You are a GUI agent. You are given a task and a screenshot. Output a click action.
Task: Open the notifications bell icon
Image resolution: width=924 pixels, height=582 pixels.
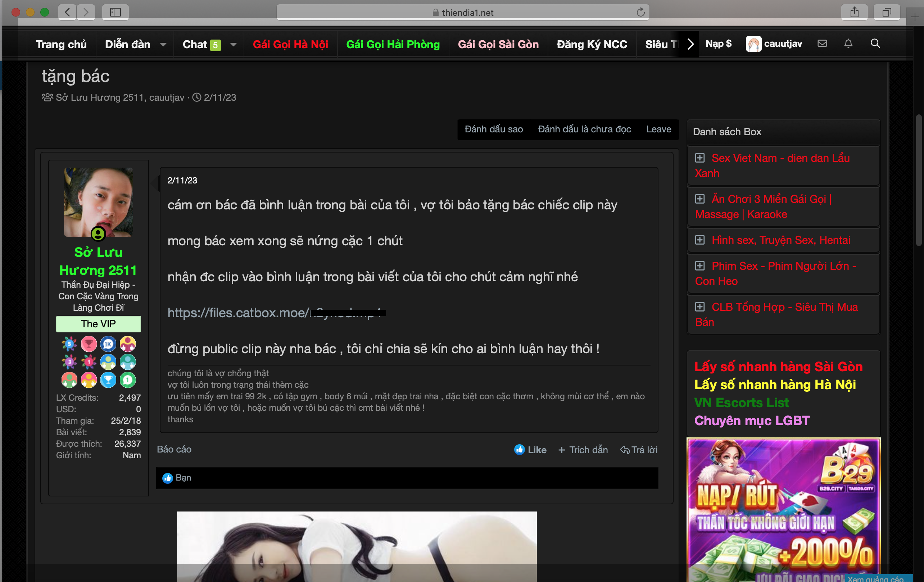point(848,44)
